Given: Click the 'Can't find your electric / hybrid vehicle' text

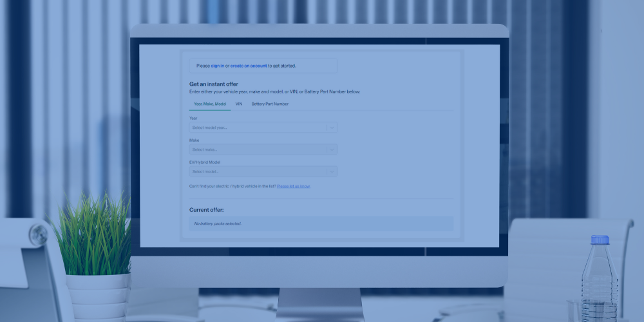Looking at the screenshot, I should [x=232, y=186].
